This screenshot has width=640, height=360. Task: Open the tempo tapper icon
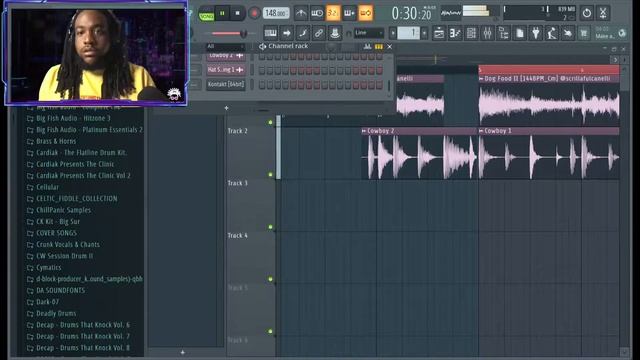click(552, 33)
